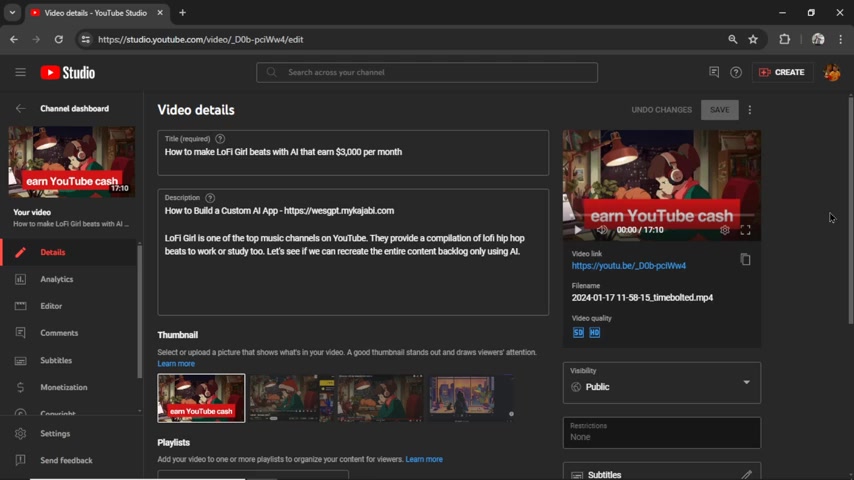Open the Details sidebar tab
The height and width of the screenshot is (480, 854).
pos(69,252)
